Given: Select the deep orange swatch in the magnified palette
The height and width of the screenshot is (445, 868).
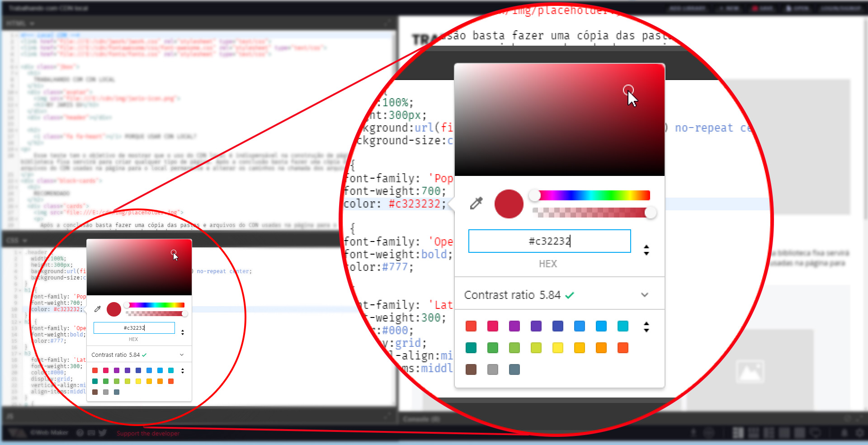Looking at the screenshot, I should [x=623, y=348].
